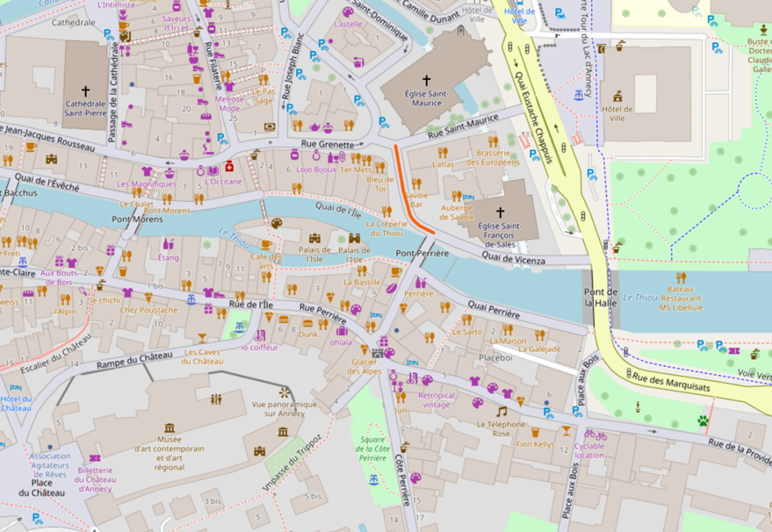
Task: Click the music note icon at Le Téléphone Rose
Action: click(502, 411)
